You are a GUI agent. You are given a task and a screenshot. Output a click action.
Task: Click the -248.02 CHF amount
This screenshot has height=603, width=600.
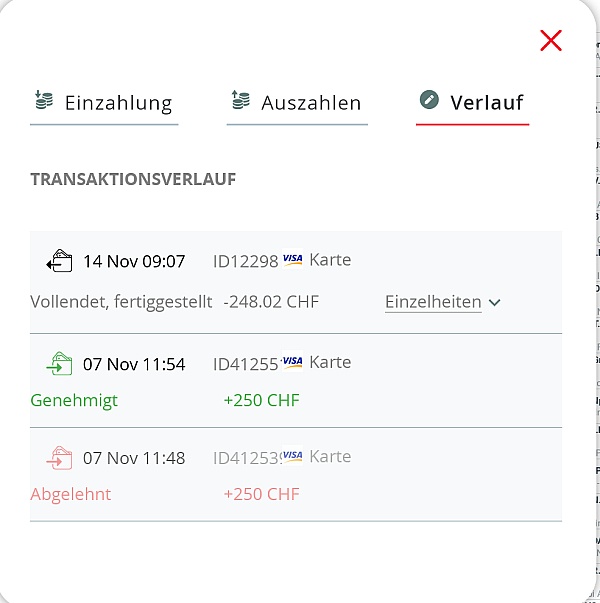[271, 302]
